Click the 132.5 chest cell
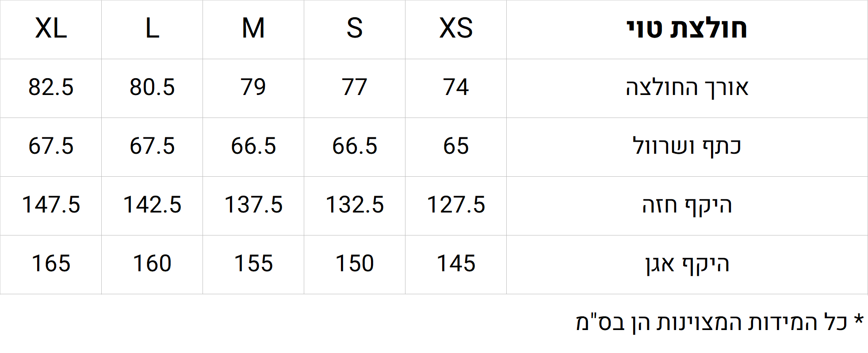 [x=355, y=205]
